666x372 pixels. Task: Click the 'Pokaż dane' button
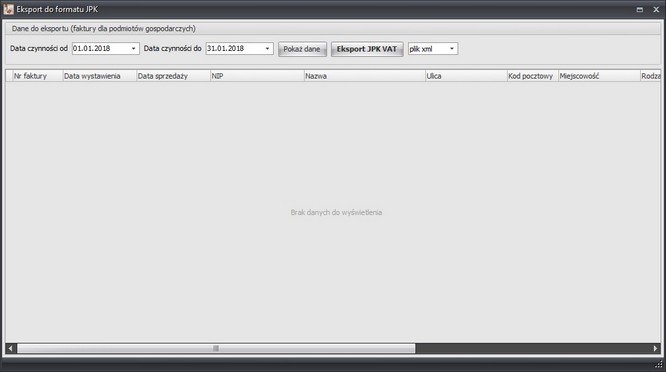tap(302, 49)
